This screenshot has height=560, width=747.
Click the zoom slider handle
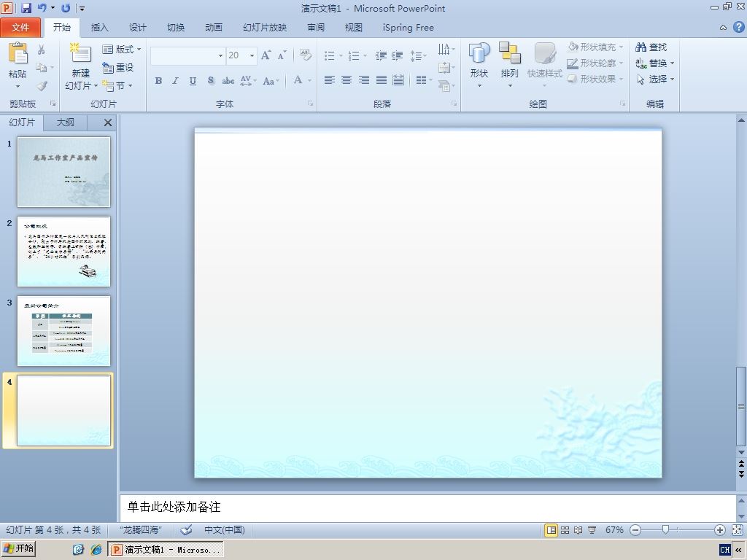click(665, 529)
